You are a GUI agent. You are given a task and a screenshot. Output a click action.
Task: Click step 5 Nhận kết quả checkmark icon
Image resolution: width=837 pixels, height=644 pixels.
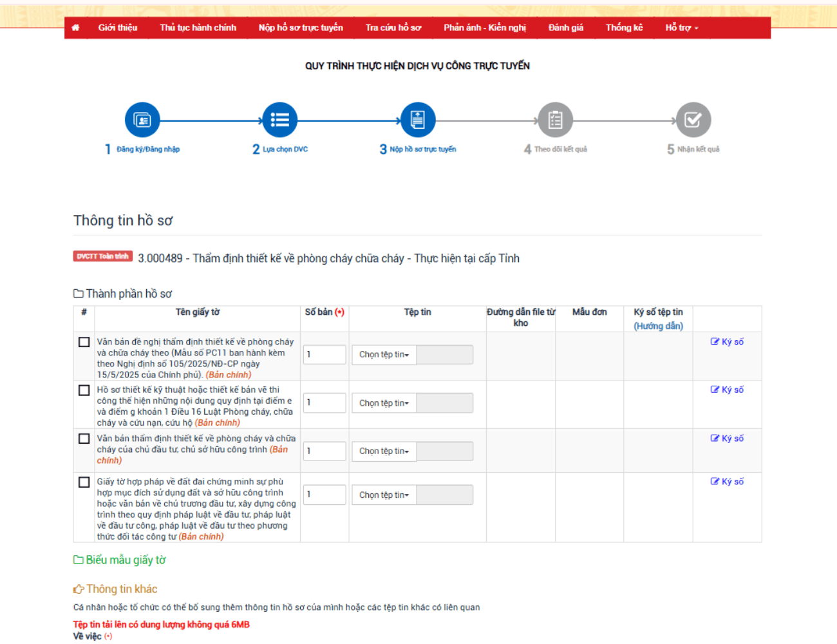(693, 120)
